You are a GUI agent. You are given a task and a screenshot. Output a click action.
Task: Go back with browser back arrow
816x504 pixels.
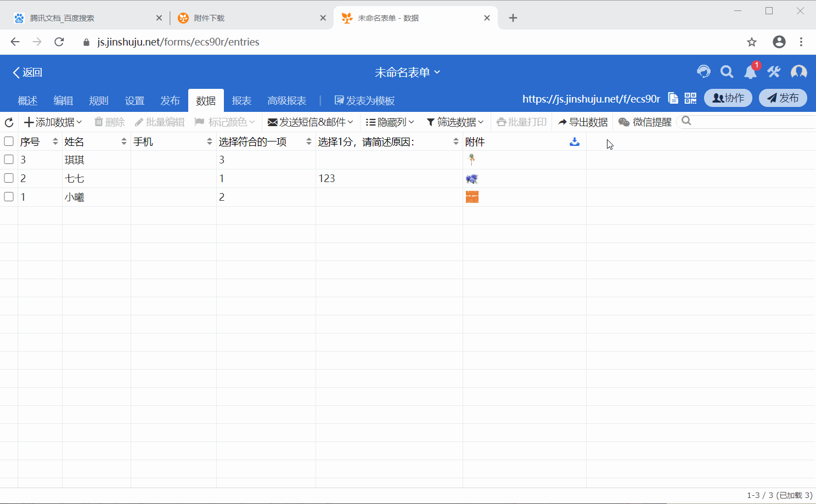pos(15,42)
